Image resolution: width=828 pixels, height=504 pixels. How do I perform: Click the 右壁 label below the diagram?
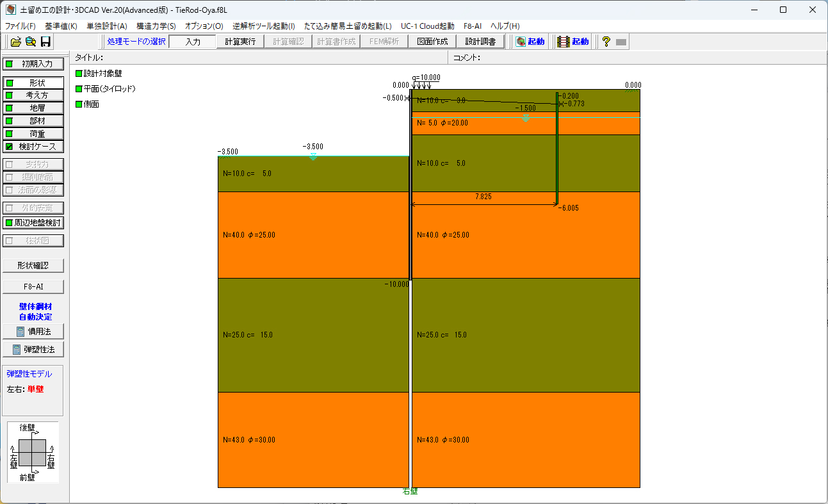tap(410, 492)
